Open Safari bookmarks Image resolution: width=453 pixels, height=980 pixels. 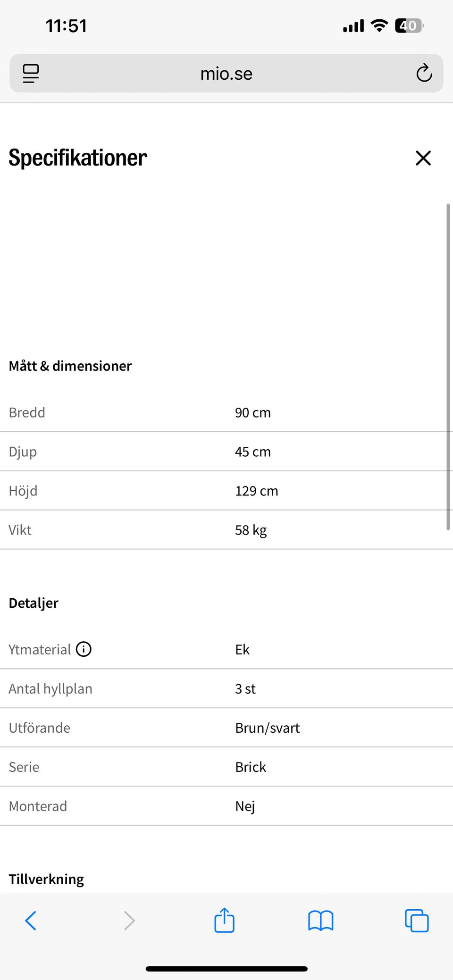320,920
